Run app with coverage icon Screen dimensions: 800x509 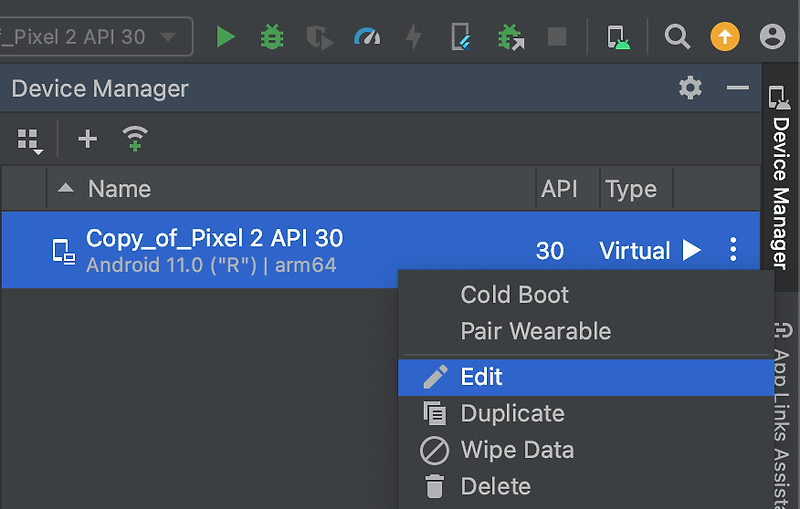pos(319,38)
